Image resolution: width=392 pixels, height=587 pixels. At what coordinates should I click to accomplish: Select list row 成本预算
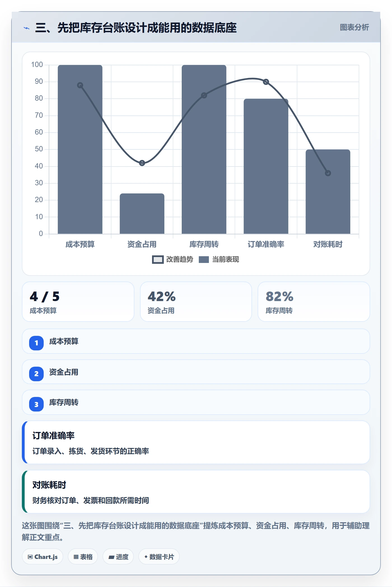(196, 341)
